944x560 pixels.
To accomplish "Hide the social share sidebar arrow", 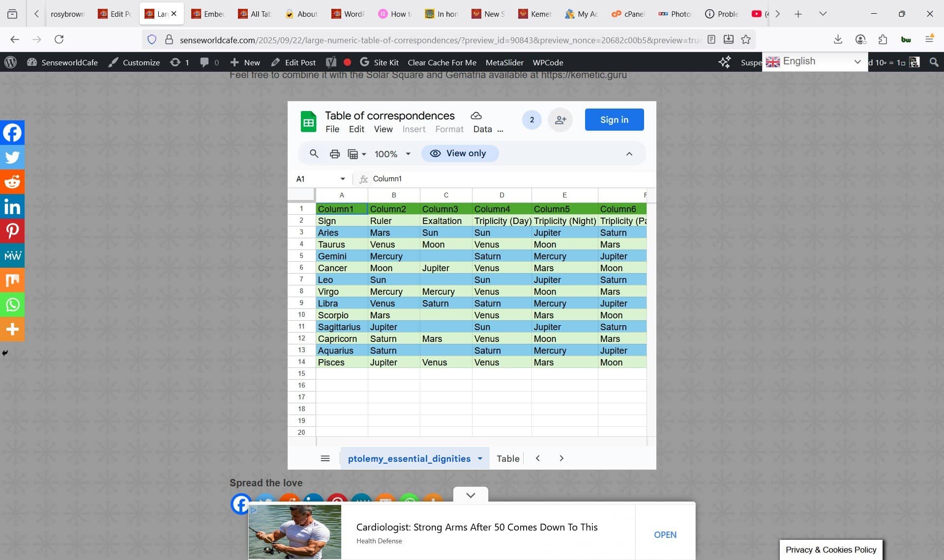I will 5,353.
